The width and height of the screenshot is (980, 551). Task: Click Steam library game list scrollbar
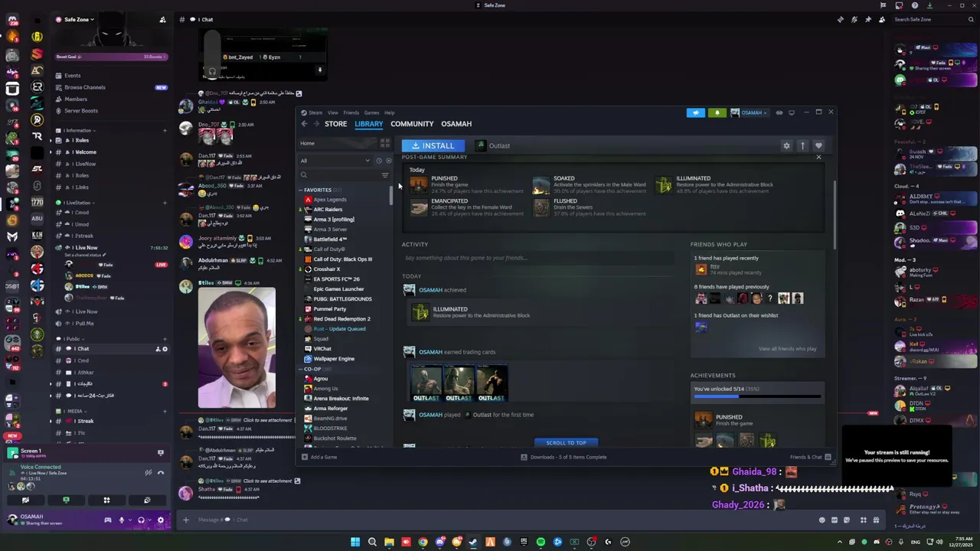tap(390, 196)
